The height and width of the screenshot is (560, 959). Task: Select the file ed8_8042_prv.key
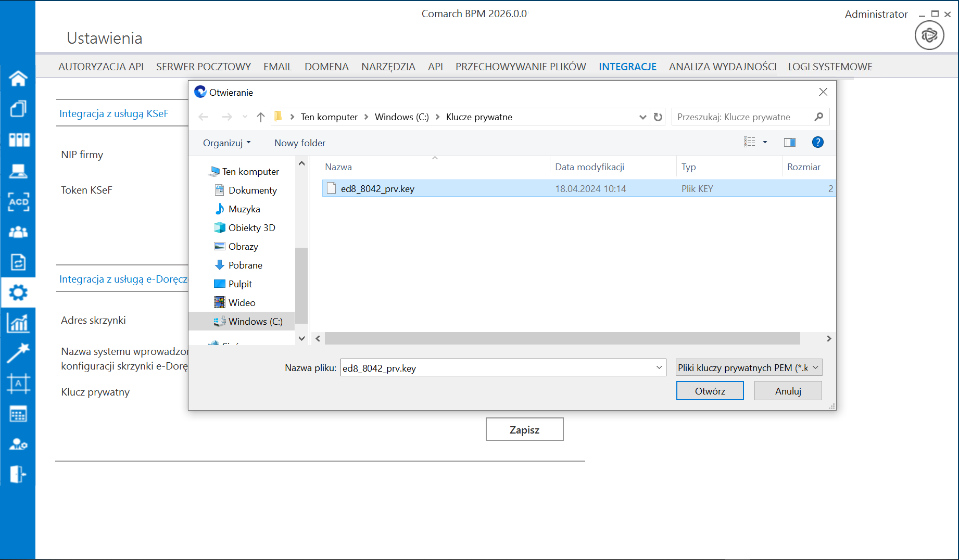pyautogui.click(x=377, y=189)
